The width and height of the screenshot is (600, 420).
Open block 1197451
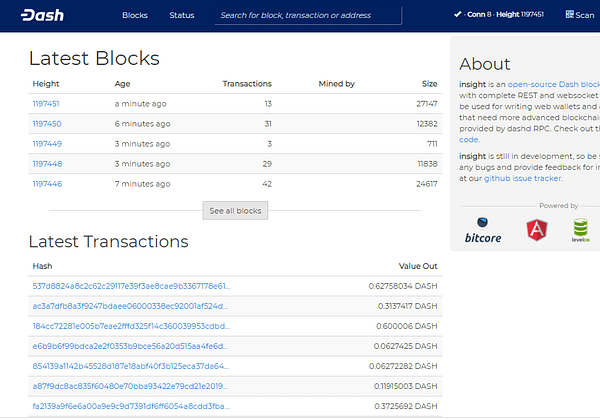[x=46, y=103]
